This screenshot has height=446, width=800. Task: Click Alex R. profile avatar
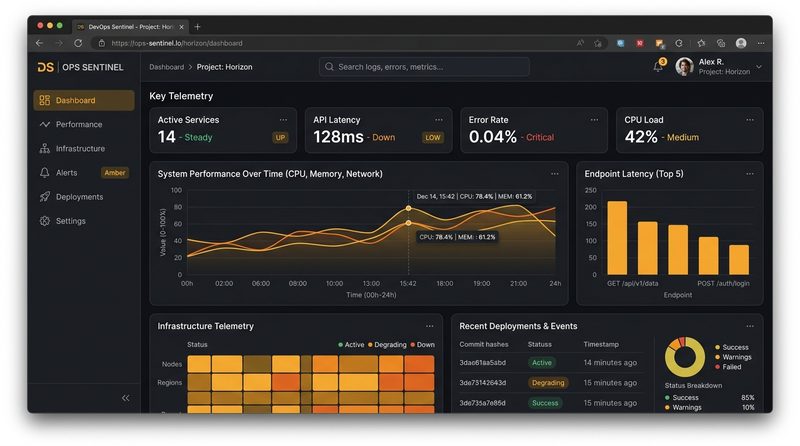click(x=684, y=66)
